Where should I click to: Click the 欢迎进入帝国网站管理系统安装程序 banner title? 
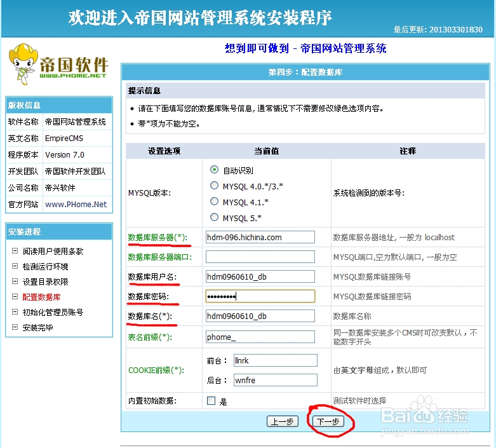click(200, 17)
